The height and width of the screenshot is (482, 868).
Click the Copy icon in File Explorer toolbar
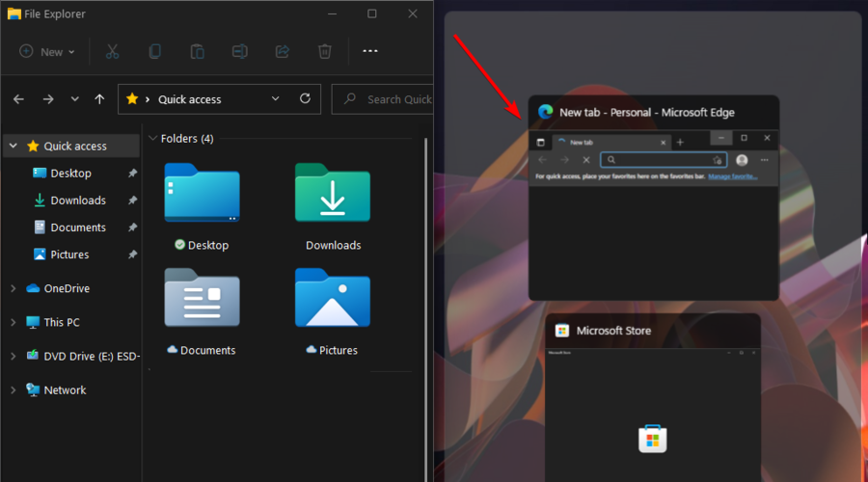155,51
